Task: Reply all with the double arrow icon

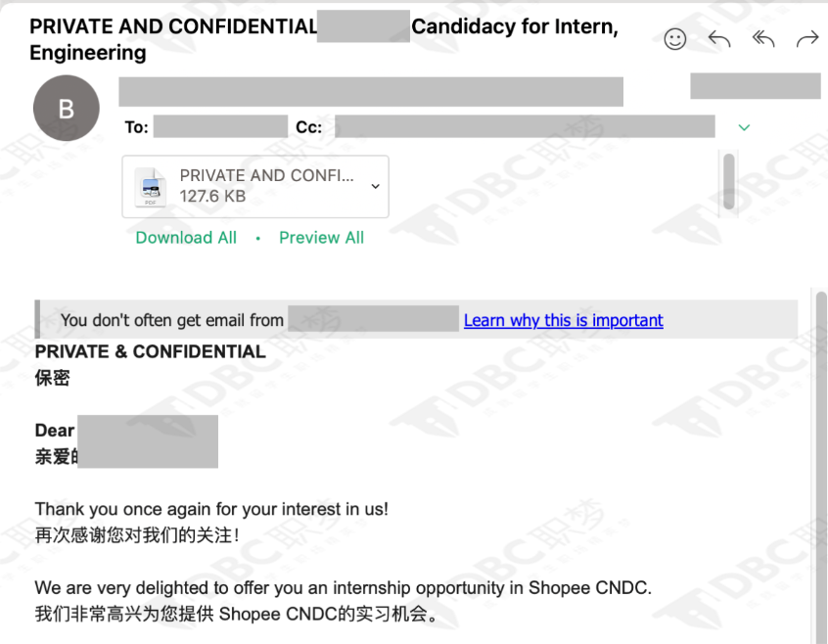Action: point(763,39)
